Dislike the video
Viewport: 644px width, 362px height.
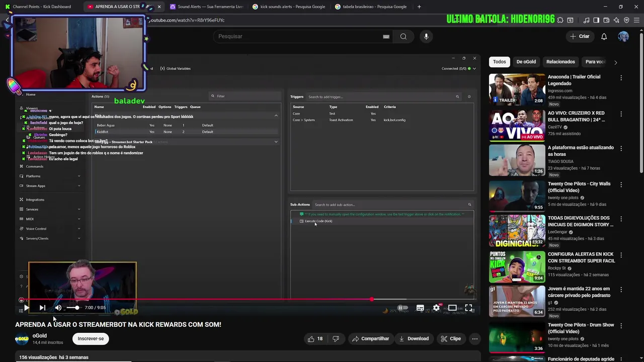336,339
